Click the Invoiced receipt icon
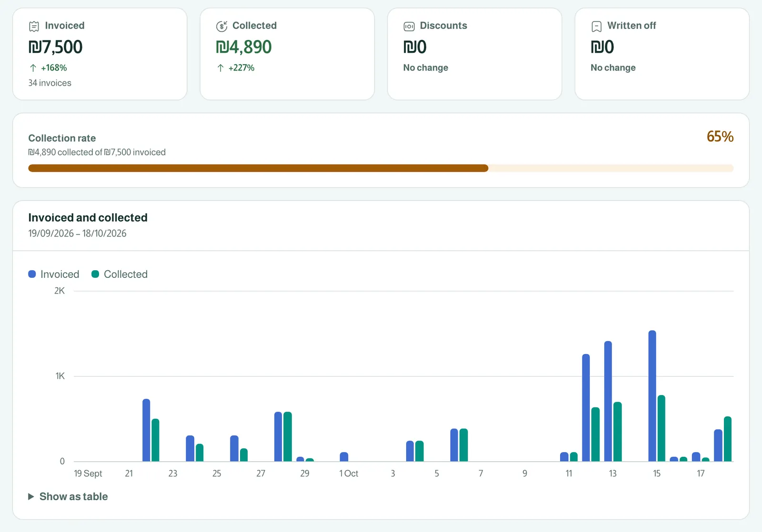Screen dimensions: 762x532 tap(34, 26)
